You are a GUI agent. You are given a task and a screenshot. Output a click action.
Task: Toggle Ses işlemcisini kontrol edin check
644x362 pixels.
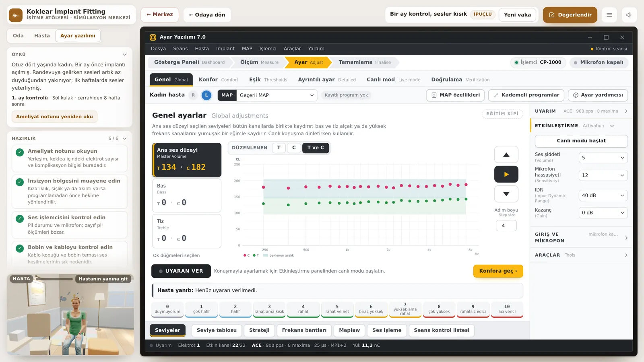(x=19, y=218)
